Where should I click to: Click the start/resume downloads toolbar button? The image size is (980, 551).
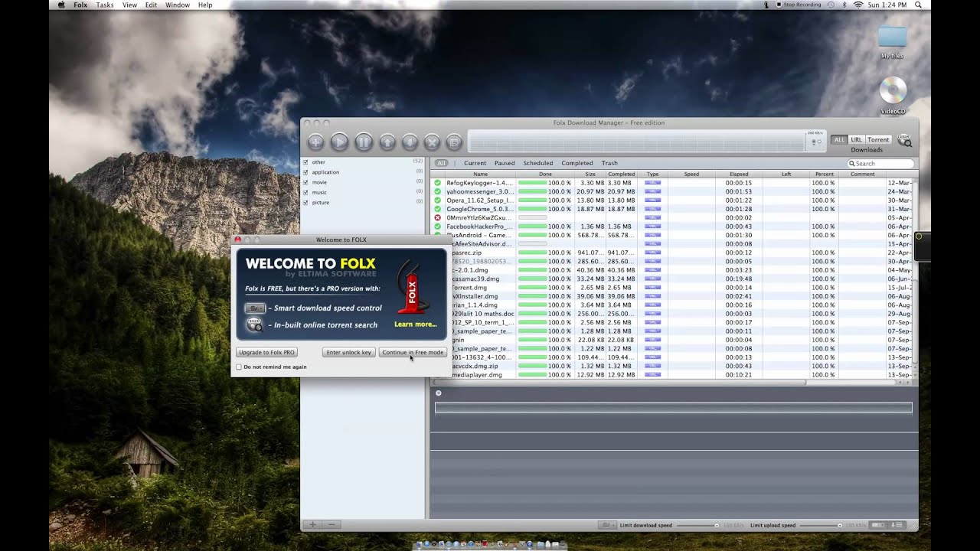click(x=339, y=142)
